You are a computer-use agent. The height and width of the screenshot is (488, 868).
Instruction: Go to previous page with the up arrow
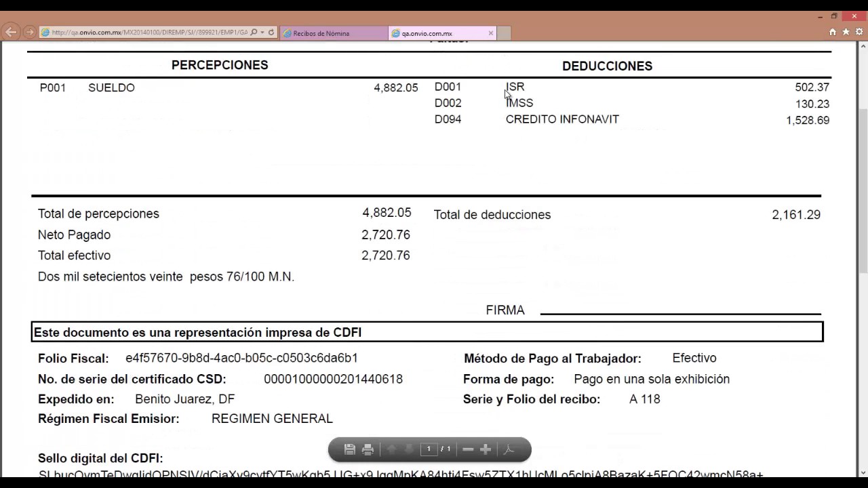391,449
